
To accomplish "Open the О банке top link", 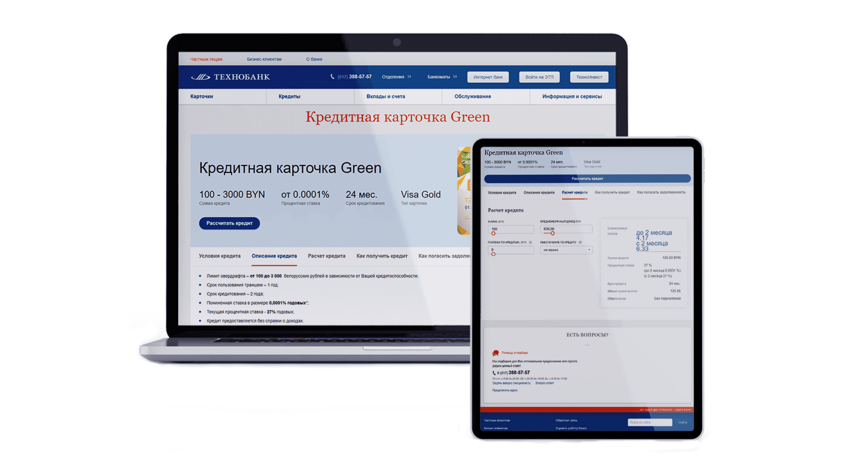I will tap(314, 59).
